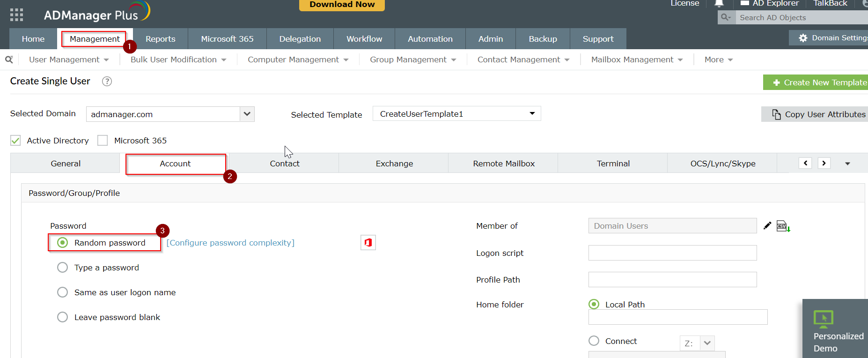Open the apps grid icon
868x358 pixels.
(16, 15)
